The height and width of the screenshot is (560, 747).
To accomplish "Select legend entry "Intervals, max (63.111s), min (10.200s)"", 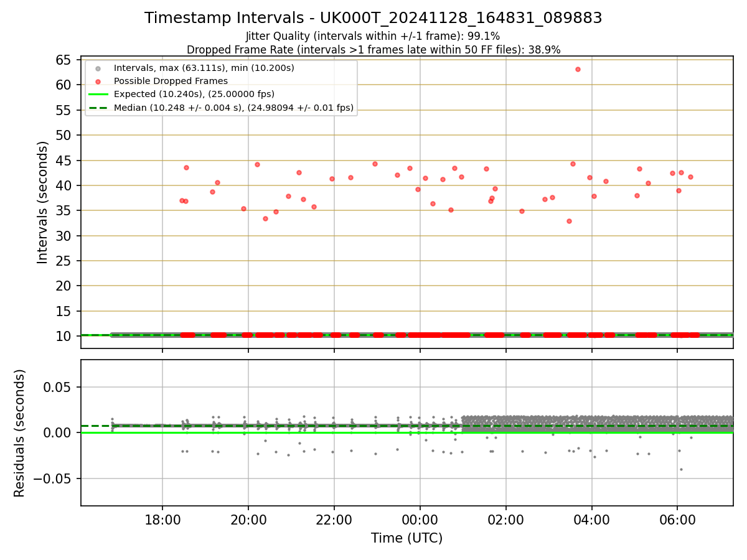I will point(204,68).
